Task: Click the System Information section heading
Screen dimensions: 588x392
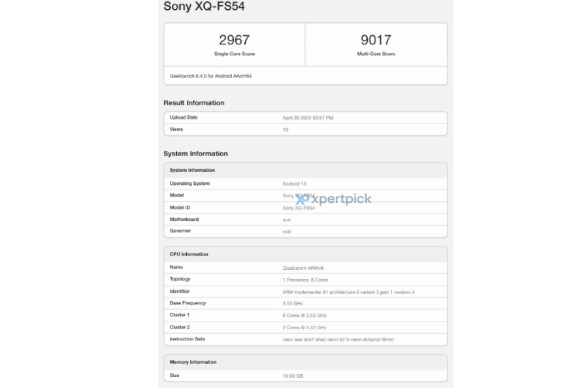Action: click(195, 154)
